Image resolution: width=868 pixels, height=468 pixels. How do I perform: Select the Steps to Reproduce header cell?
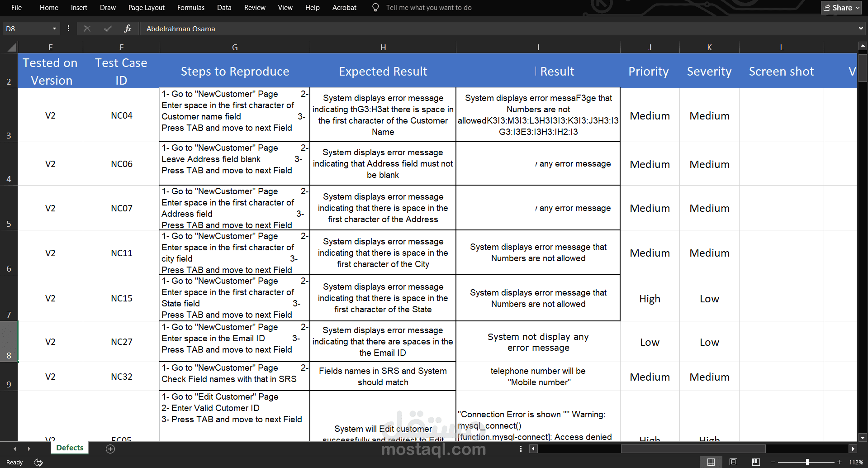235,71
